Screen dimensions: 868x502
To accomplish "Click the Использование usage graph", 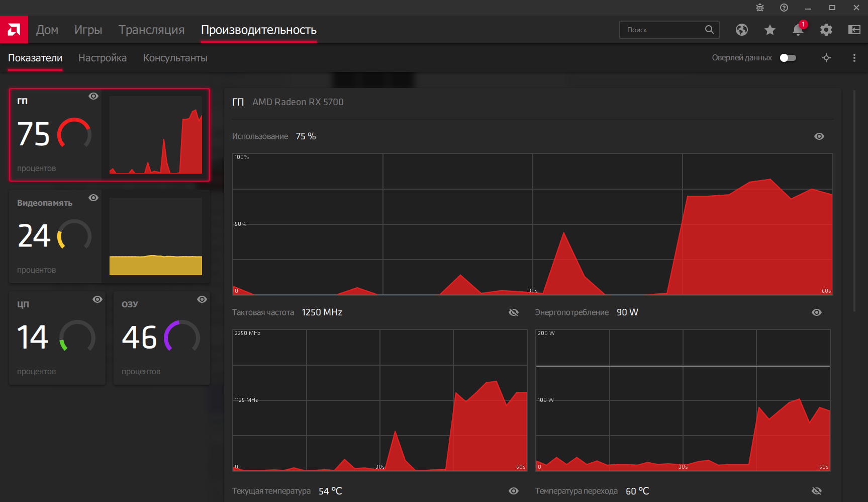I will click(x=533, y=224).
